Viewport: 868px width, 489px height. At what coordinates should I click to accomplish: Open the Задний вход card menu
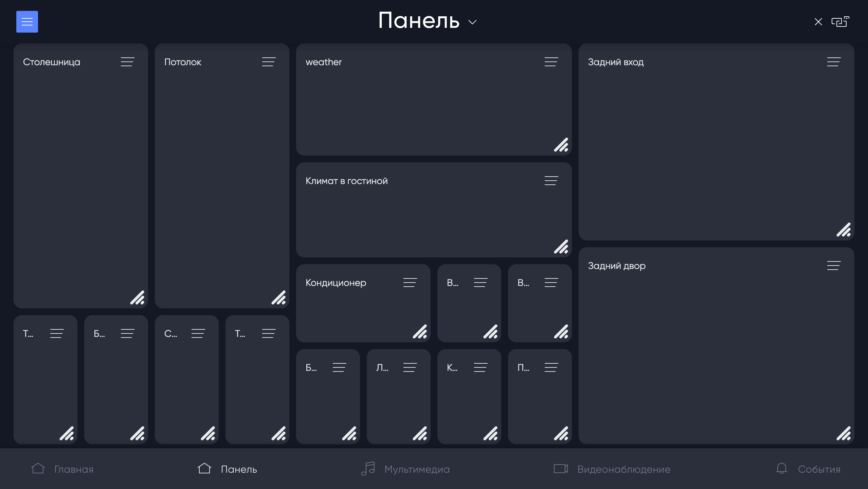[834, 62]
